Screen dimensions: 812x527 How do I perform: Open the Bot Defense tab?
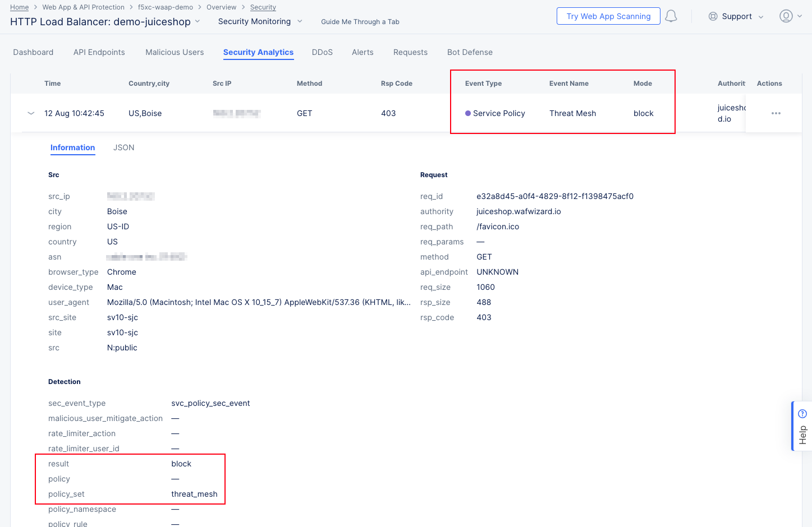pos(470,52)
